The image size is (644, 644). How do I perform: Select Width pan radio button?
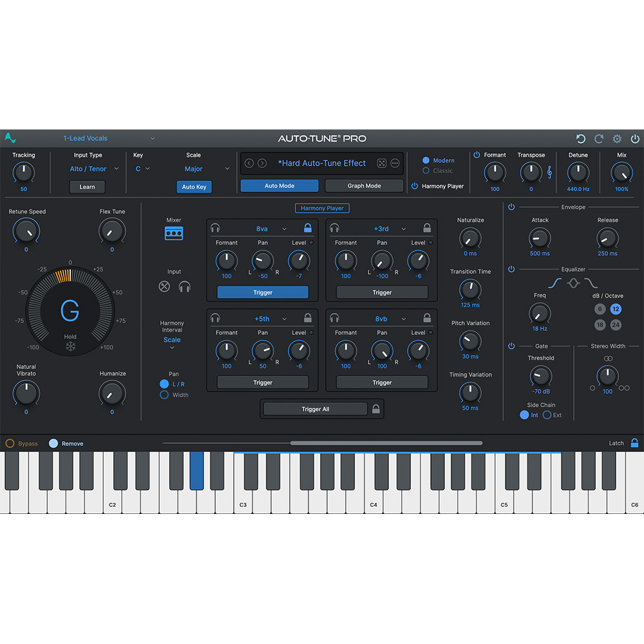tap(164, 395)
